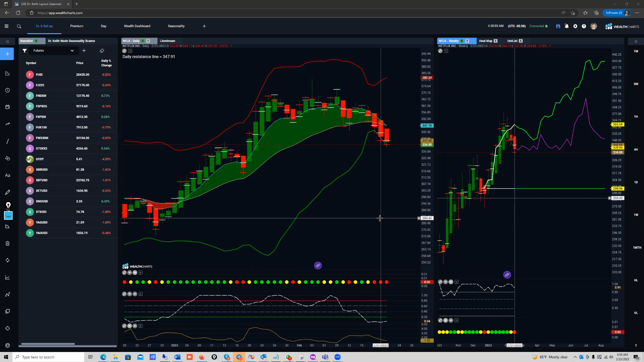Open the hamburger main menu

pyautogui.click(x=6, y=26)
